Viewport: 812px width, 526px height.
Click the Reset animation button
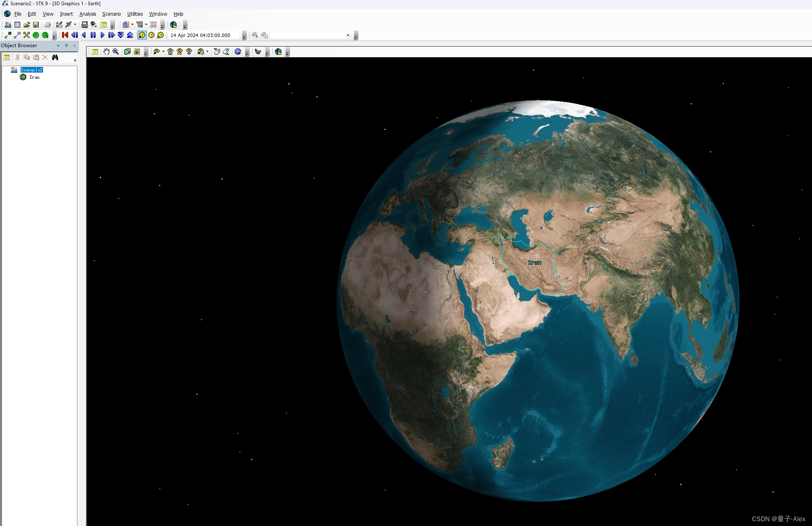(x=65, y=35)
